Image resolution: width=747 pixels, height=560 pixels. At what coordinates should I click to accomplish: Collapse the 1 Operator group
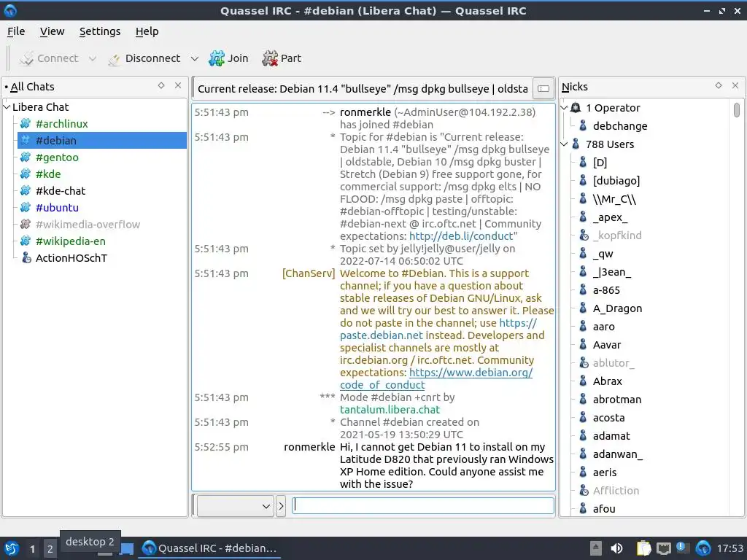click(x=564, y=108)
